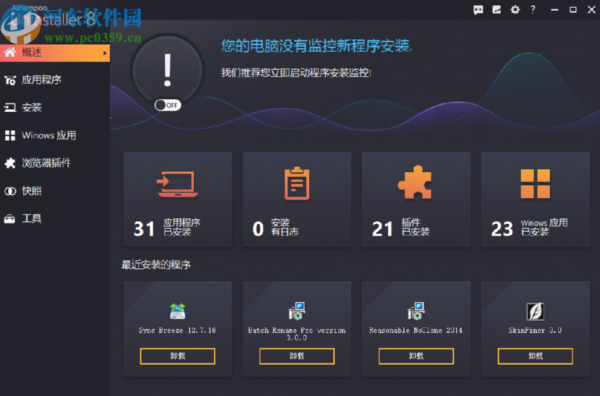Viewport: 600px width, 396px height.
Task: Uninstall Reasonable NoClone 2014
Action: 416,356
